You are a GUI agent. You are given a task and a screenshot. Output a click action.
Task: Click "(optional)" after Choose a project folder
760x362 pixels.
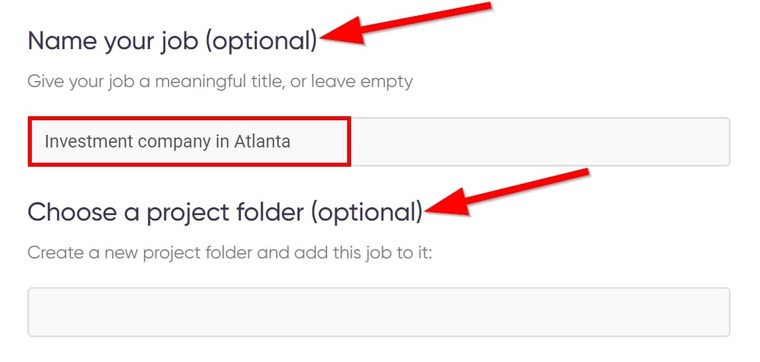point(367,213)
